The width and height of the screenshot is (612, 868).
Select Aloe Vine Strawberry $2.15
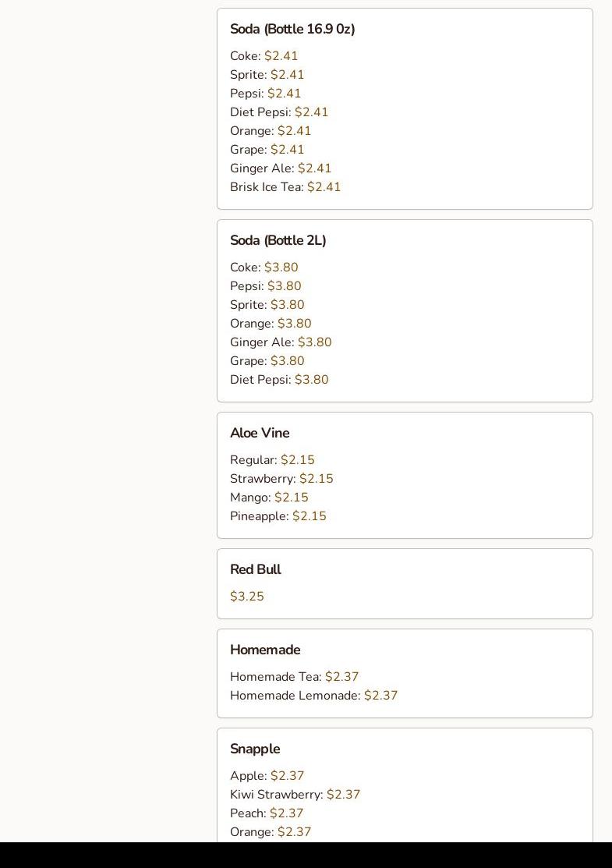[281, 479]
